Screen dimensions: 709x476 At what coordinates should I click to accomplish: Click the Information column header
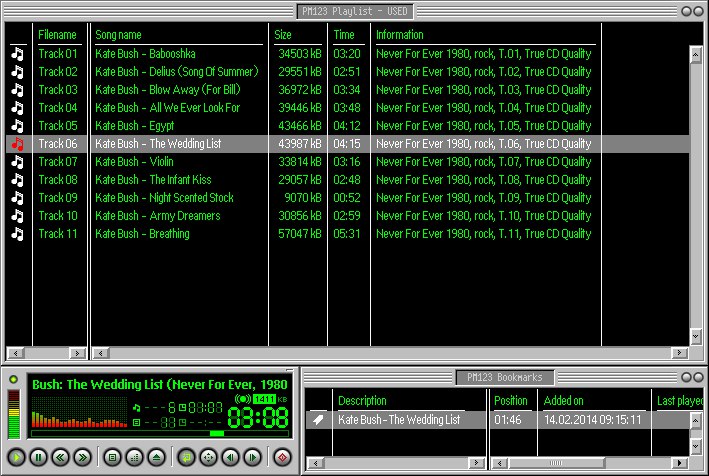coord(400,35)
